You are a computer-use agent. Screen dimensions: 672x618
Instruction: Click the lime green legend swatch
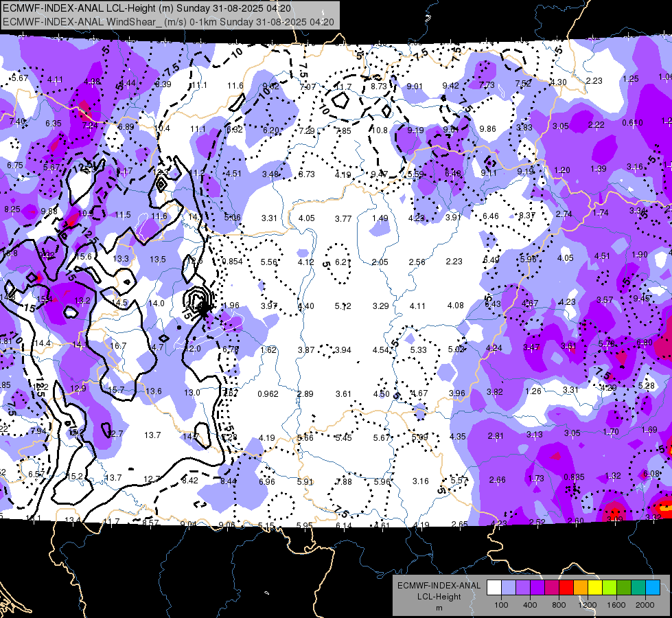coord(610,588)
